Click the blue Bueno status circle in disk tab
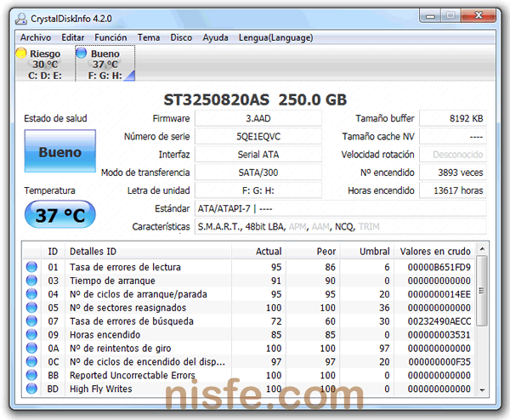 tap(82, 53)
